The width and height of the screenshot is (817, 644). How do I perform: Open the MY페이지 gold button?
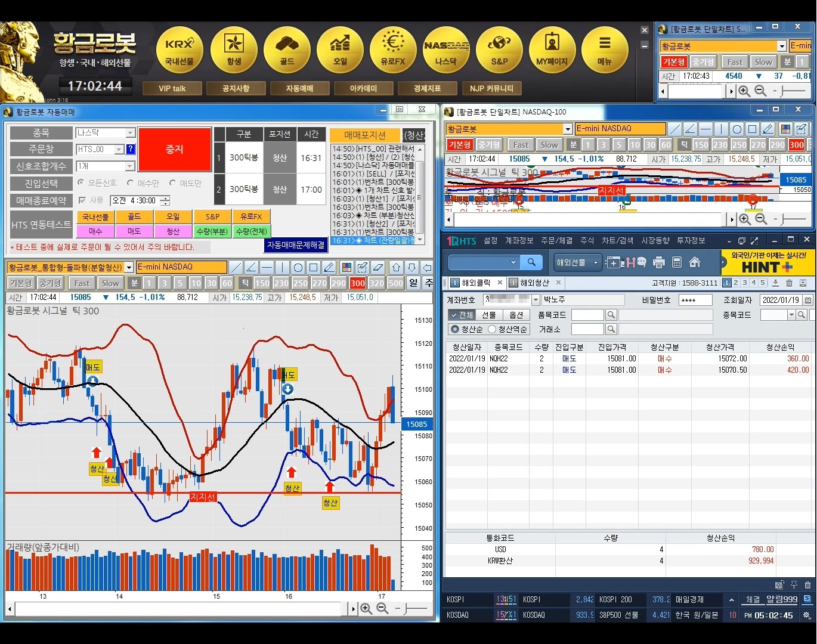552,50
